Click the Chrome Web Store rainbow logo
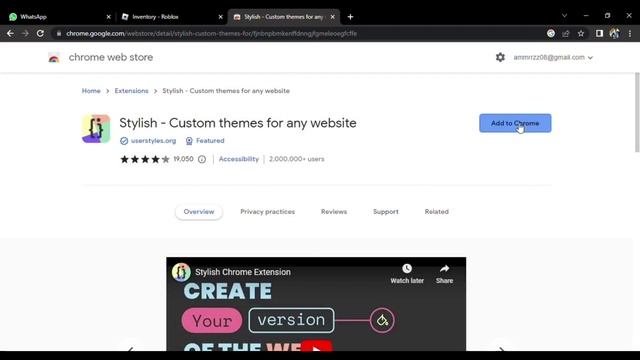The height and width of the screenshot is (360, 640). point(53,58)
